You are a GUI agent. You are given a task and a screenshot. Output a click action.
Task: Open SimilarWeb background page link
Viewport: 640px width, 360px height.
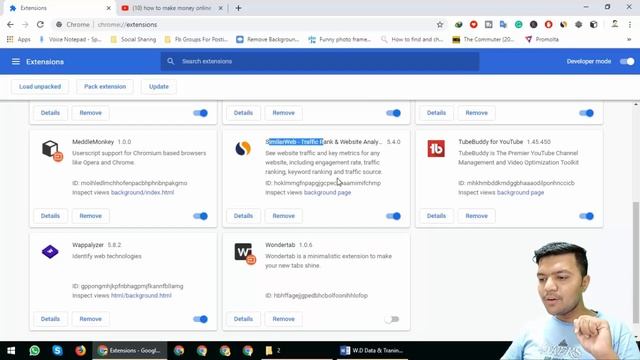pos(327,192)
